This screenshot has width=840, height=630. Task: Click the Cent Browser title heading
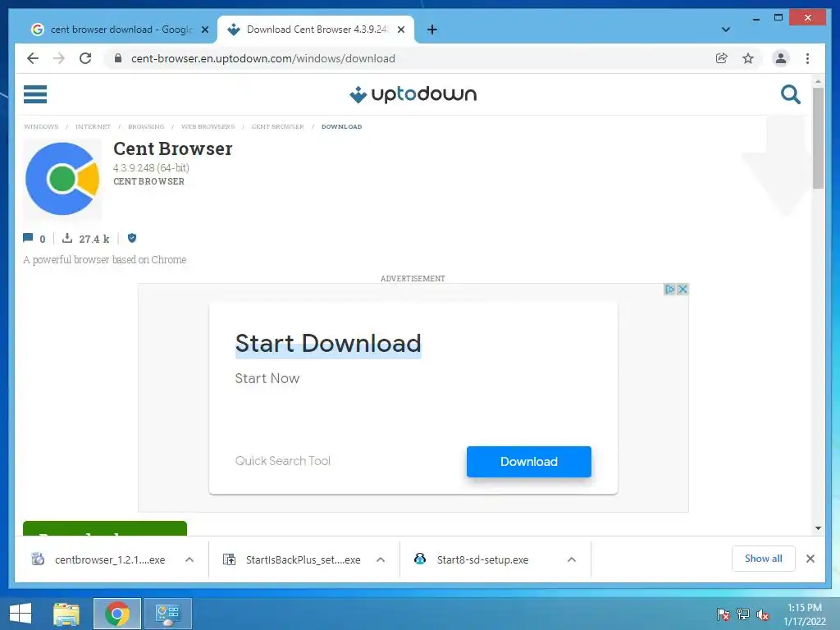[x=172, y=148]
